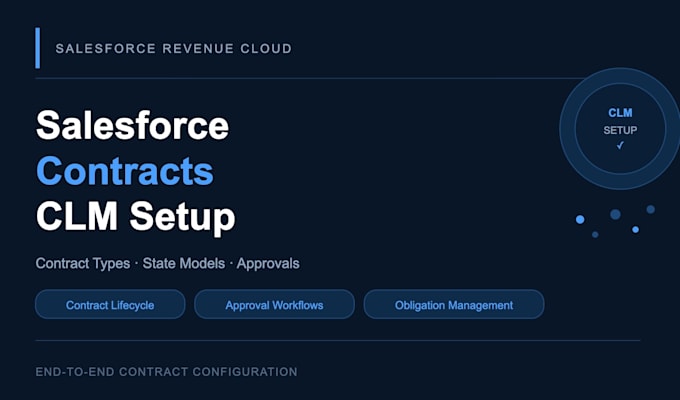
Task: Click the checkmark in the CLM badge
Action: 620,145
